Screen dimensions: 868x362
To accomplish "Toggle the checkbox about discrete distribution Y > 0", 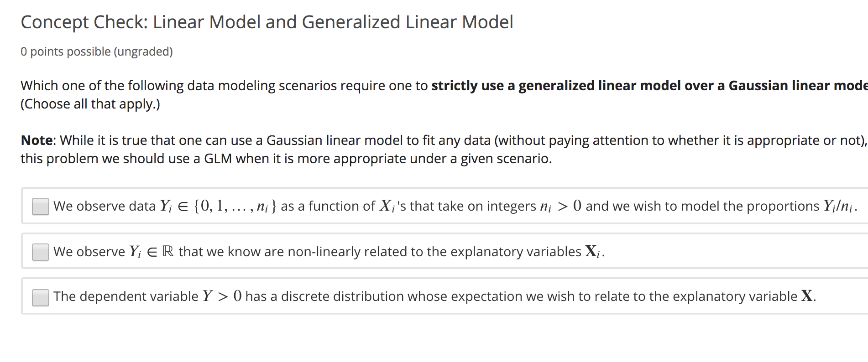I will pos(40,296).
